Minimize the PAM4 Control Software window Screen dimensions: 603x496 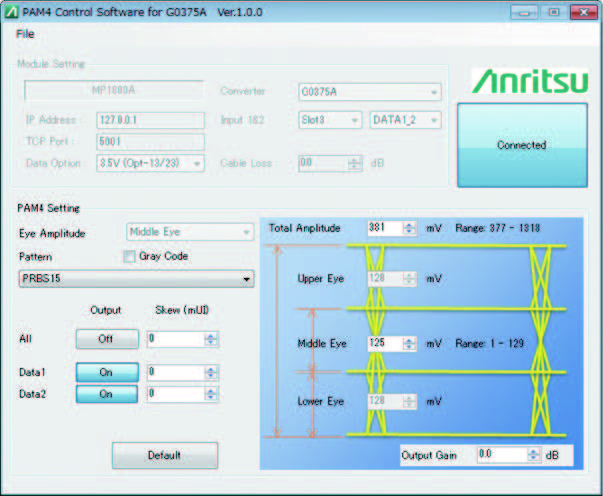click(523, 13)
